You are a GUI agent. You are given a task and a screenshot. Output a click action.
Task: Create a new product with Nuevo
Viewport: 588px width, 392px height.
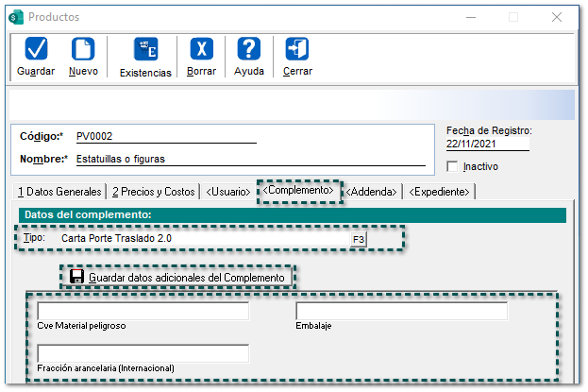click(83, 49)
